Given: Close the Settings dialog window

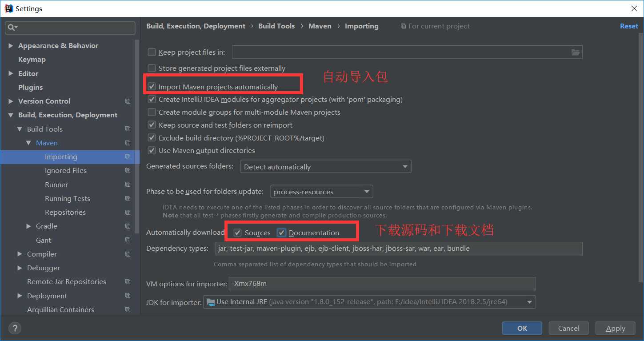Looking at the screenshot, I should click(634, 8).
